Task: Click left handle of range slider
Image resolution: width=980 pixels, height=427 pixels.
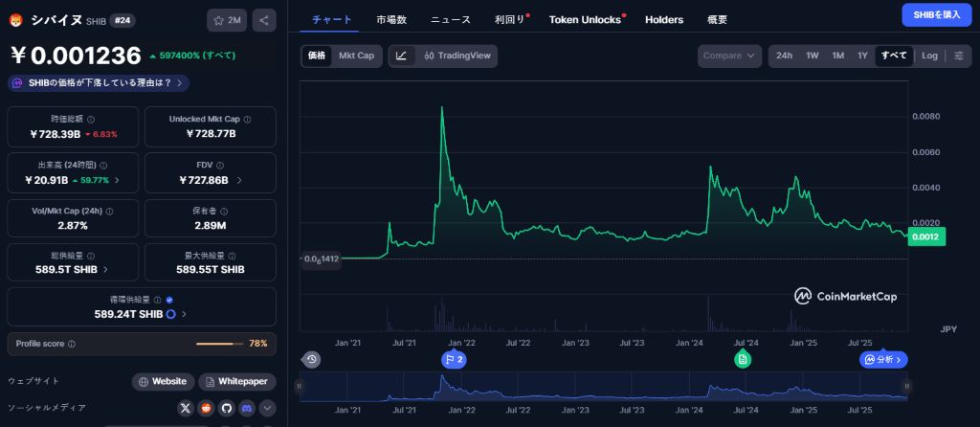Action: click(x=300, y=387)
